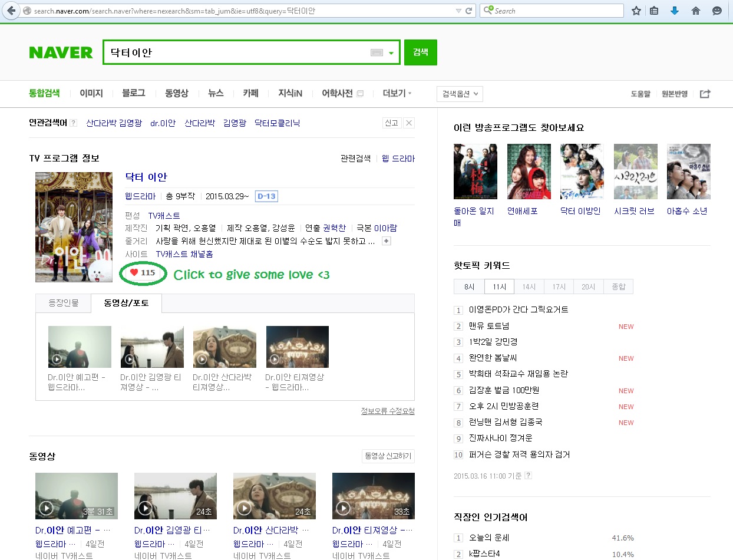Click the help icon next to 연관검색어
Image resolution: width=733 pixels, height=560 pixels.
pos(73,123)
